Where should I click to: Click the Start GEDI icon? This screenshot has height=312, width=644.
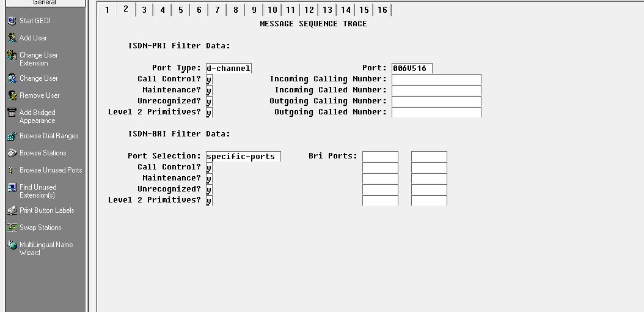(12, 21)
